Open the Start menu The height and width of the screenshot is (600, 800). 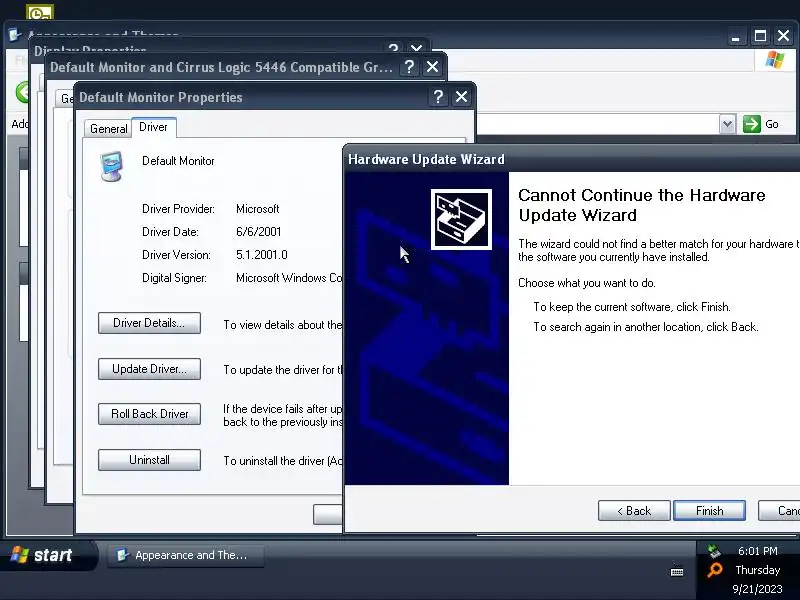[x=48, y=555]
